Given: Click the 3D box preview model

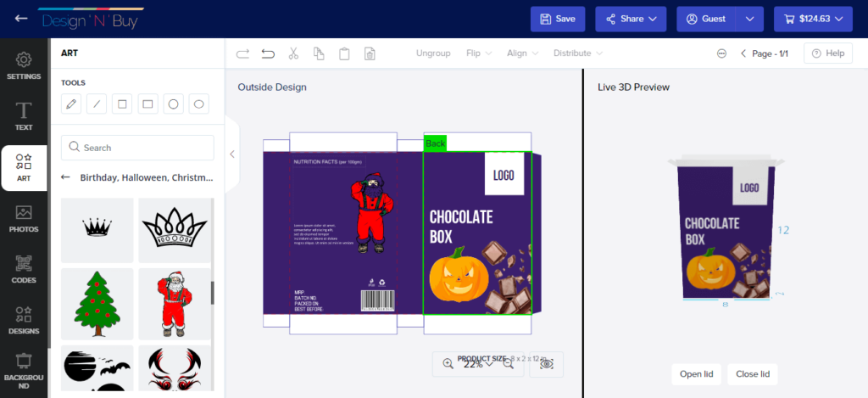Looking at the screenshot, I should [x=726, y=227].
